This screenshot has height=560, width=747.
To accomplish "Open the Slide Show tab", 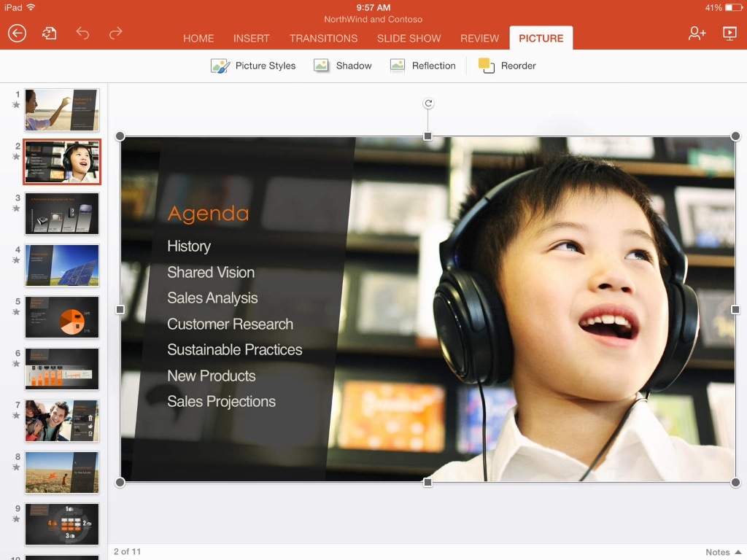I will (x=409, y=38).
